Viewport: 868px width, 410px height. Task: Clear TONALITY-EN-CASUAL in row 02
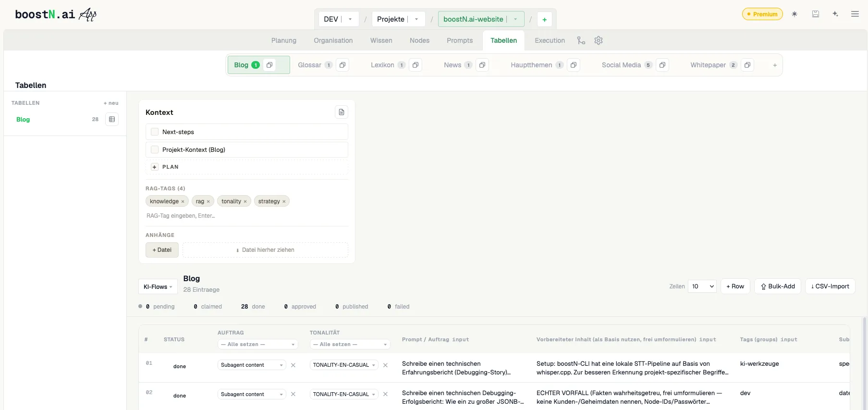(385, 394)
